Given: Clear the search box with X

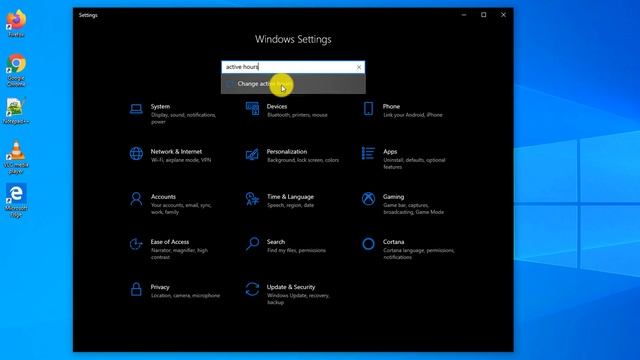Looking at the screenshot, I should pos(359,67).
